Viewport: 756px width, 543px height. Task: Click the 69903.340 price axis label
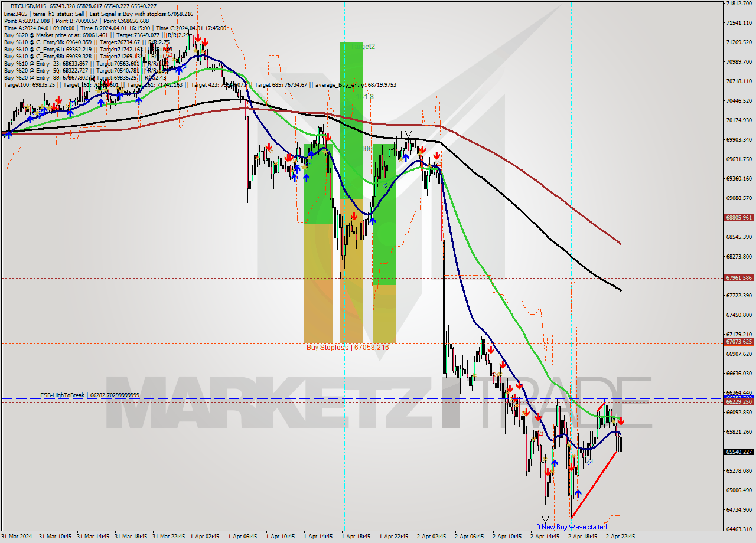pos(739,140)
